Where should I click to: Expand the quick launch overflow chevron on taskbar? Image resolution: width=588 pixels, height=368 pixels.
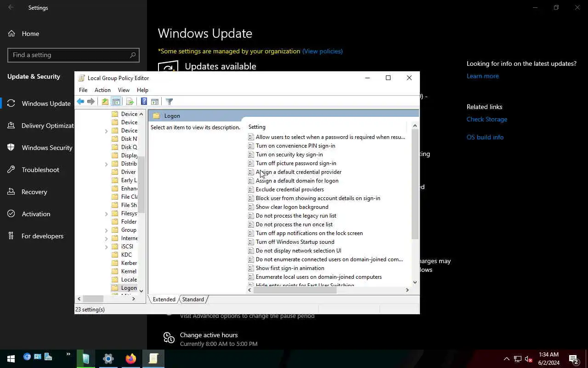click(x=68, y=354)
